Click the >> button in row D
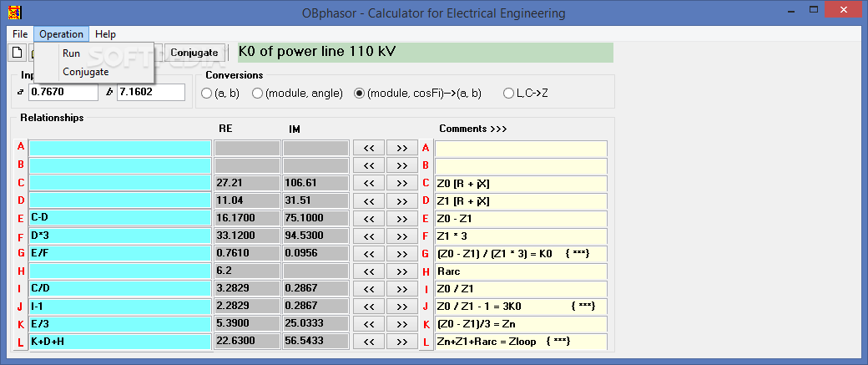Image resolution: width=868 pixels, height=365 pixels. [x=402, y=201]
